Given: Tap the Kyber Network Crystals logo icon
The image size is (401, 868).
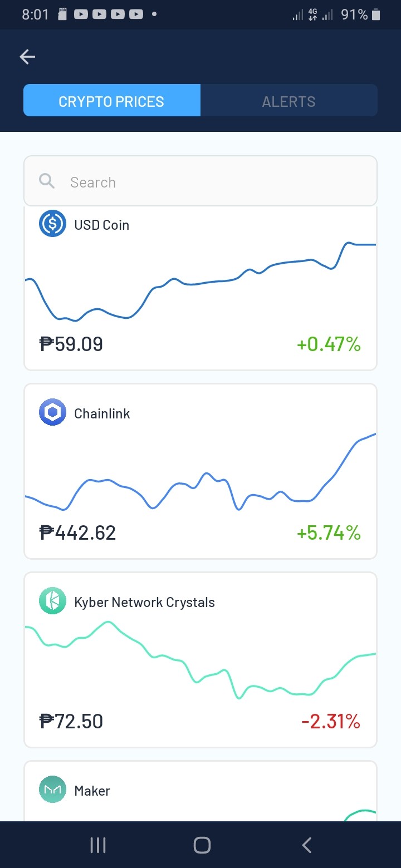Looking at the screenshot, I should click(x=52, y=601).
